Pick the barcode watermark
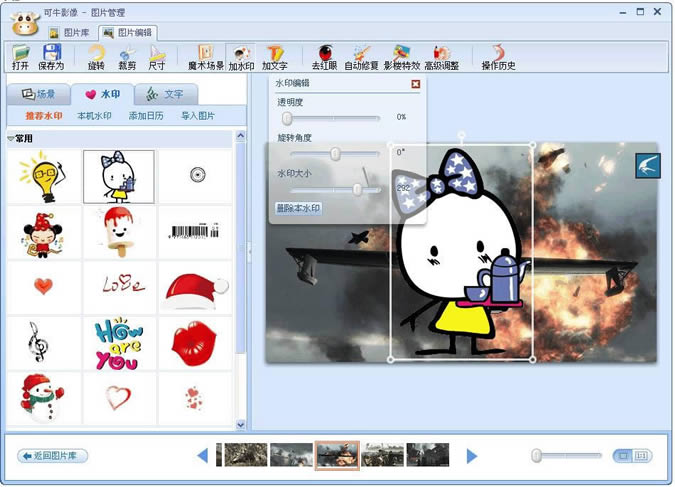 195,232
